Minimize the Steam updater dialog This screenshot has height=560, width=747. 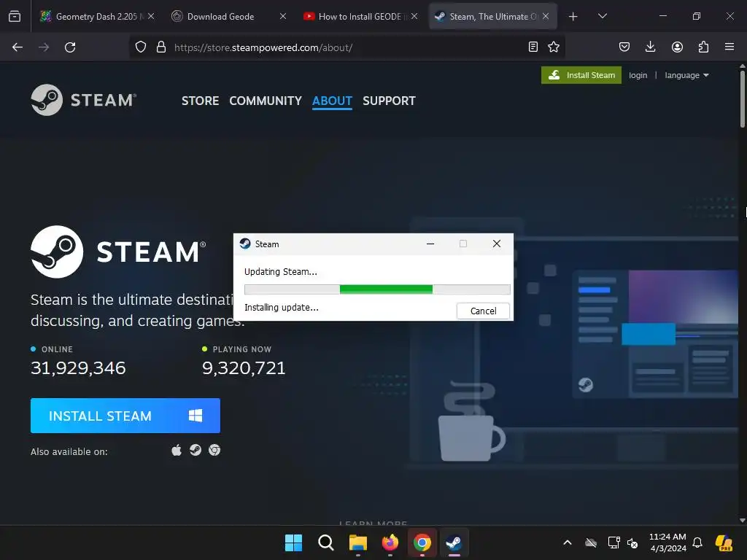430,244
